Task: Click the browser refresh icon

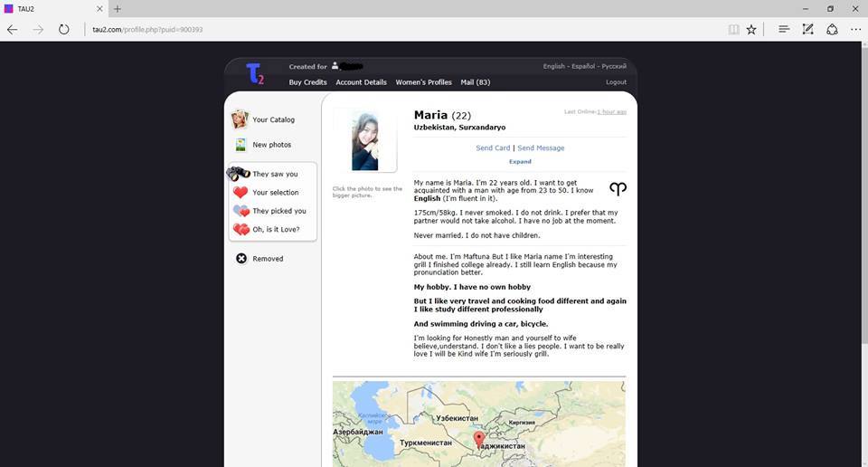Action: (x=64, y=29)
